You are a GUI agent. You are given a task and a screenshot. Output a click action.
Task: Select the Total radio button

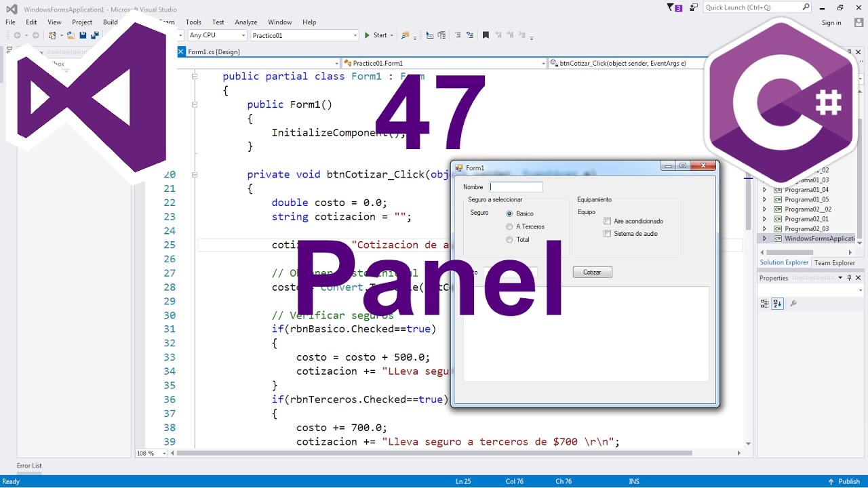click(509, 239)
